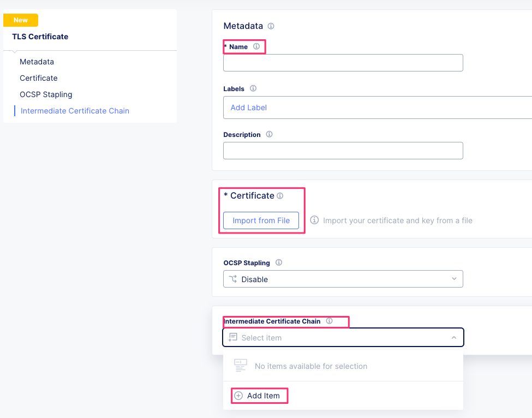Click the info icon beside Certificate heading
The height and width of the screenshot is (418, 532).
pos(280,195)
